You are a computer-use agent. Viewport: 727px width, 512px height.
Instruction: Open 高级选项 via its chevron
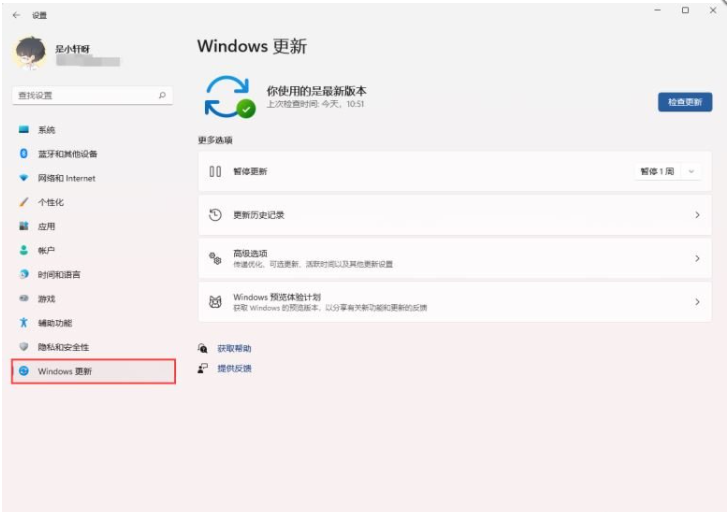[x=697, y=258]
